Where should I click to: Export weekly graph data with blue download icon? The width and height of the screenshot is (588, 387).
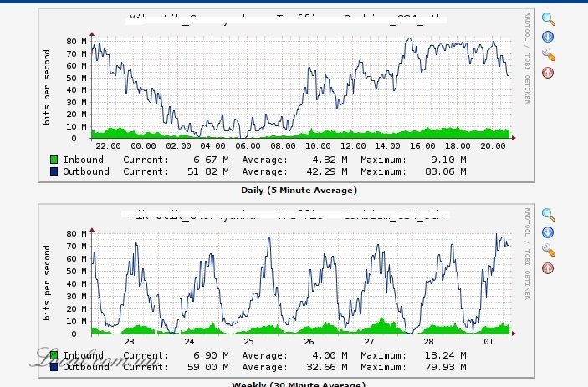coord(548,232)
